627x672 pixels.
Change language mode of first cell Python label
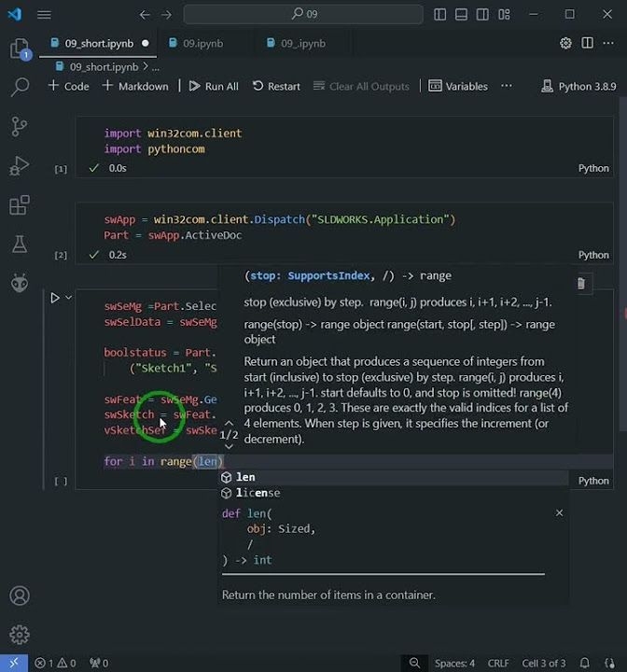pyautogui.click(x=593, y=168)
